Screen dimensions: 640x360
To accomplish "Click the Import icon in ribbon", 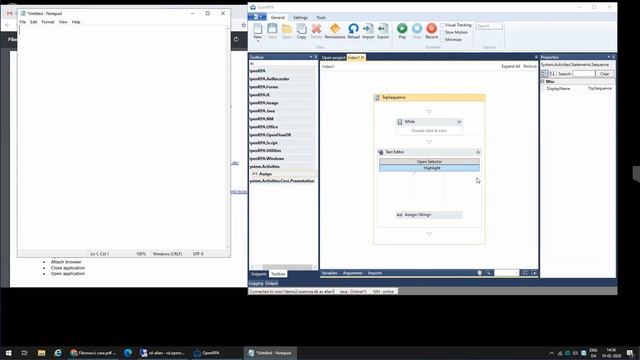I will pyautogui.click(x=368, y=31).
